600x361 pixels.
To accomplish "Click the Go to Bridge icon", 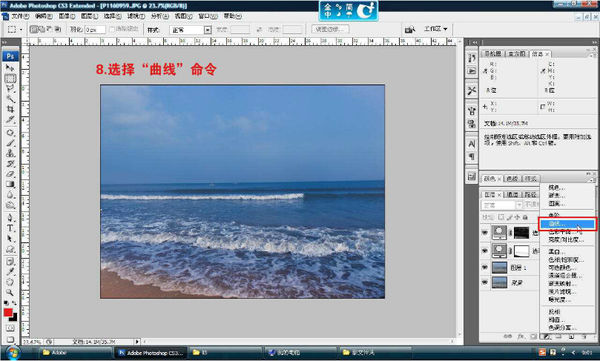I will point(410,29).
